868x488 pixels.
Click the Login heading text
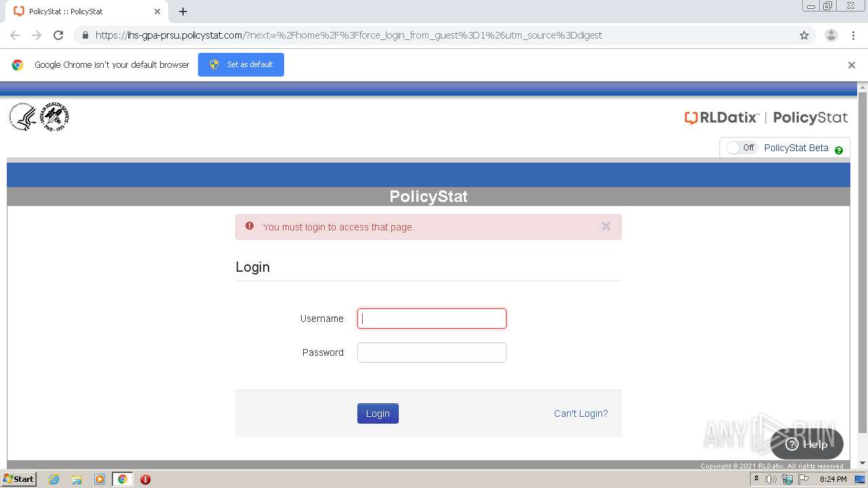pos(253,267)
